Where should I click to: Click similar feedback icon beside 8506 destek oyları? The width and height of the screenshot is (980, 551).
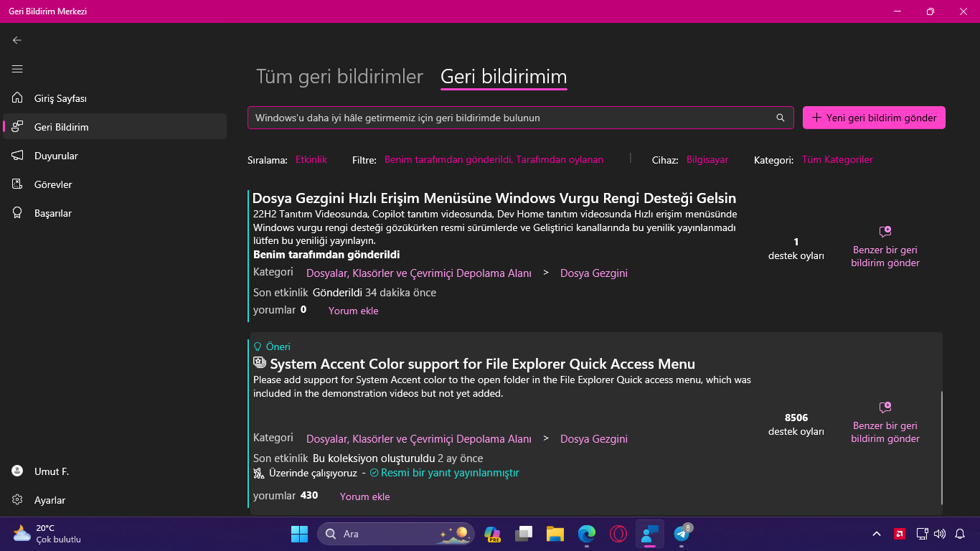pyautogui.click(x=885, y=407)
